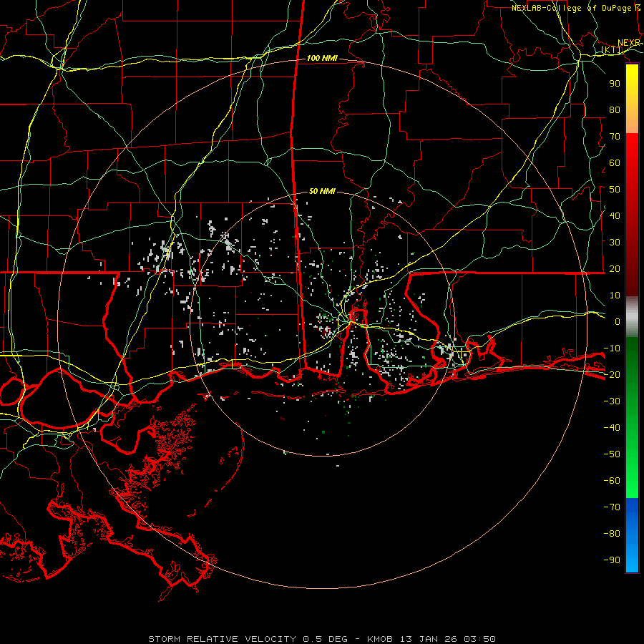Click the "50 NMI" range ring label
Viewport: 644px width, 644px height.
(x=322, y=191)
